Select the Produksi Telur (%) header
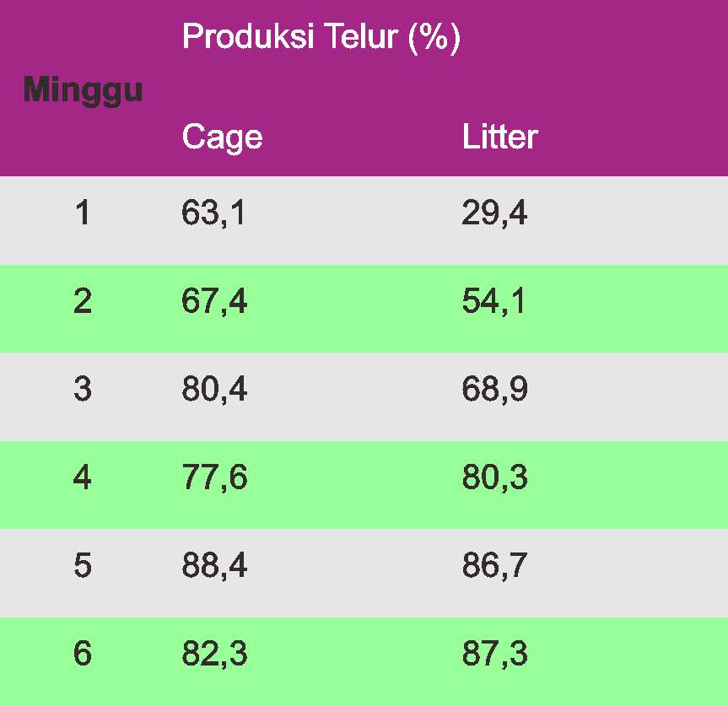 [x=321, y=37]
